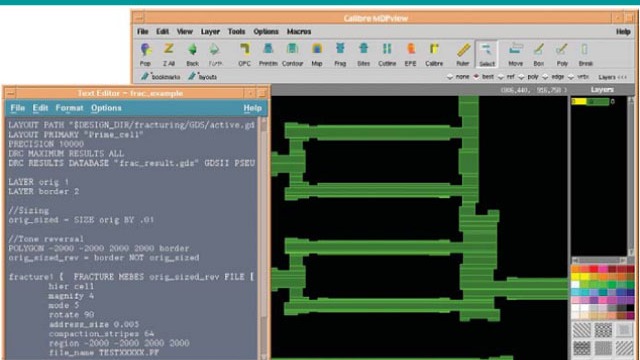Open the File menu in Calibre MDPview
Image resolution: width=640 pixels, height=360 pixels.
[142, 31]
